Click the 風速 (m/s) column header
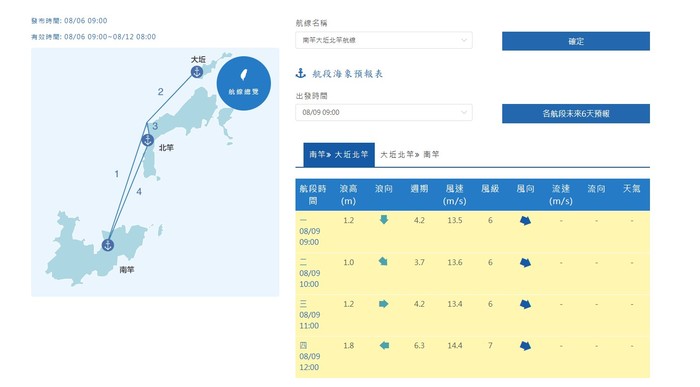Screen dimensions: 700x387 coord(454,195)
